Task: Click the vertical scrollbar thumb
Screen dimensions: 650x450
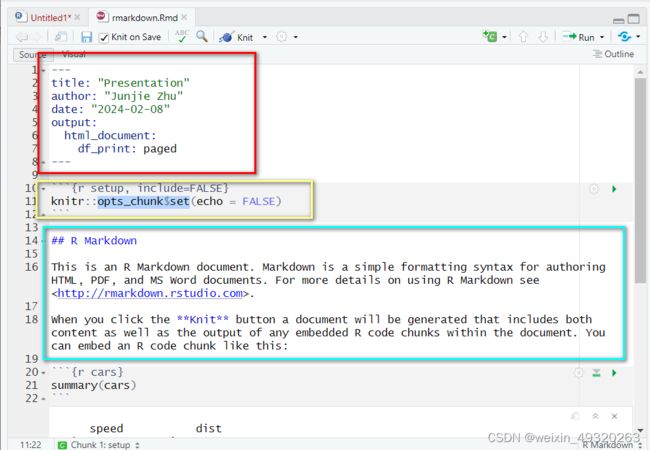Action: [640, 180]
